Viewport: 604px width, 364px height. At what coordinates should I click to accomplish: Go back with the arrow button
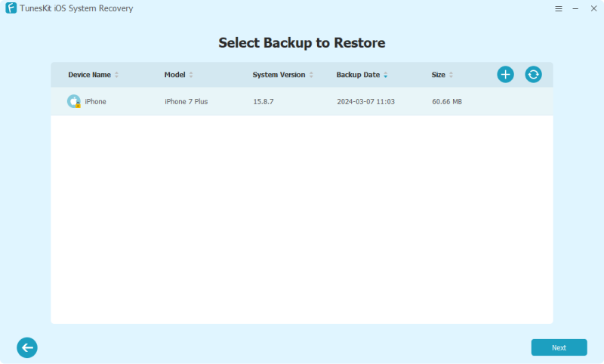27,347
